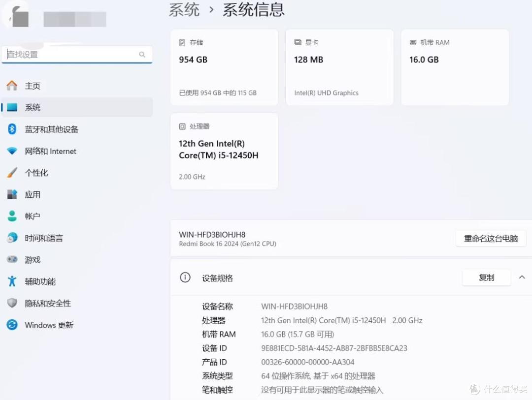Viewport: 532px width, 400px height.
Task: Click the 复制 button for device specs
Action: [487, 277]
